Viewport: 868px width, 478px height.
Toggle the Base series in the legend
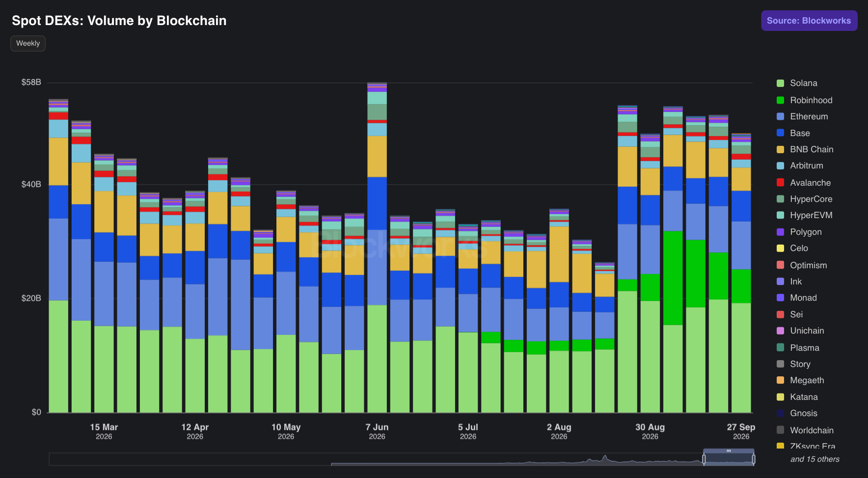click(800, 133)
